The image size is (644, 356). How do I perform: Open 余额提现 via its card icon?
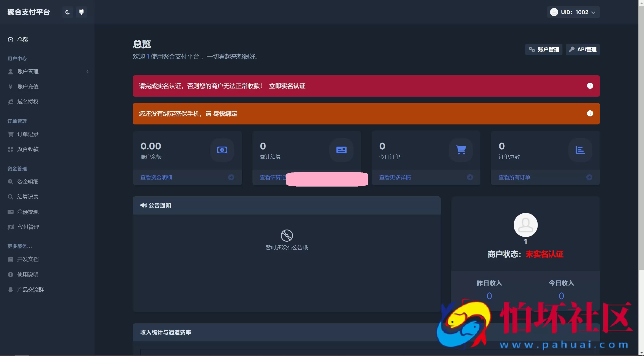tap(11, 212)
